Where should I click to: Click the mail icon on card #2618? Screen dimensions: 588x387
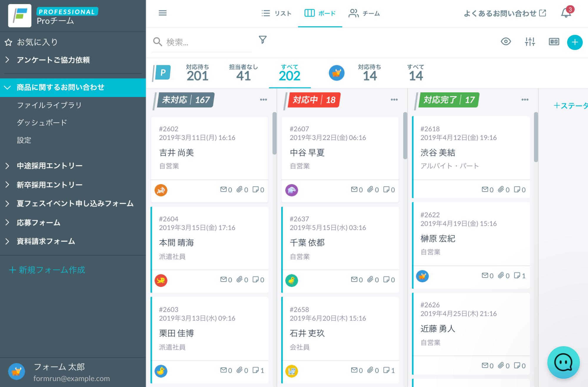(485, 189)
